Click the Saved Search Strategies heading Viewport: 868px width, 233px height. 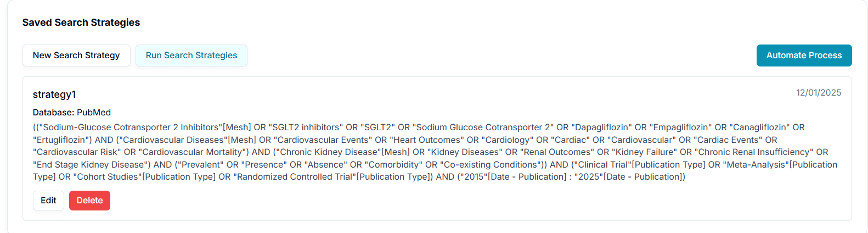(81, 23)
